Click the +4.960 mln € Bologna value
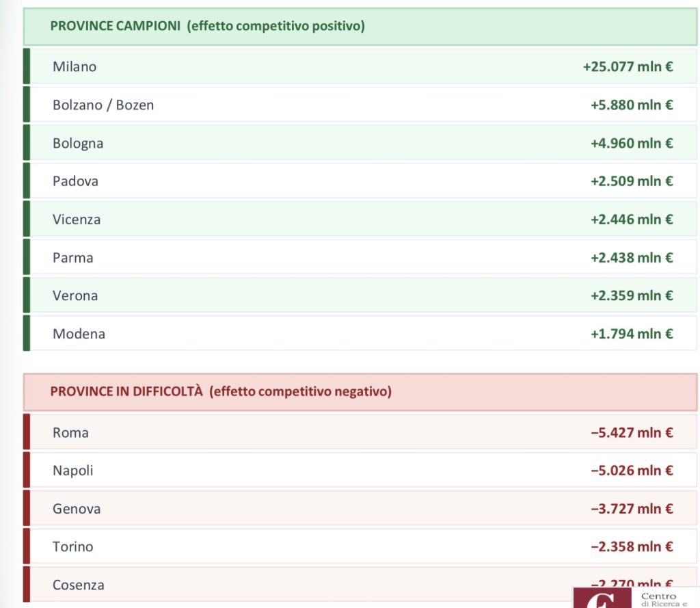This screenshot has height=608, width=700. coord(631,144)
